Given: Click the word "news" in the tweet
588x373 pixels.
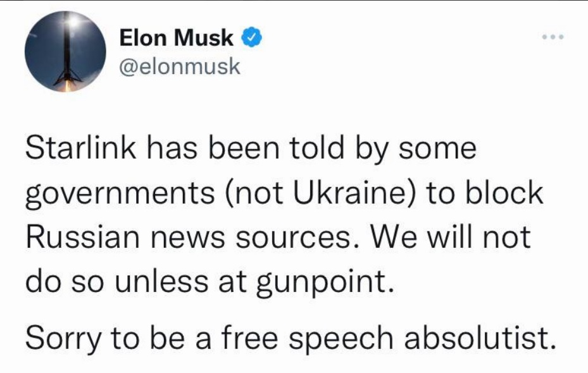Looking at the screenshot, I should click(187, 239).
